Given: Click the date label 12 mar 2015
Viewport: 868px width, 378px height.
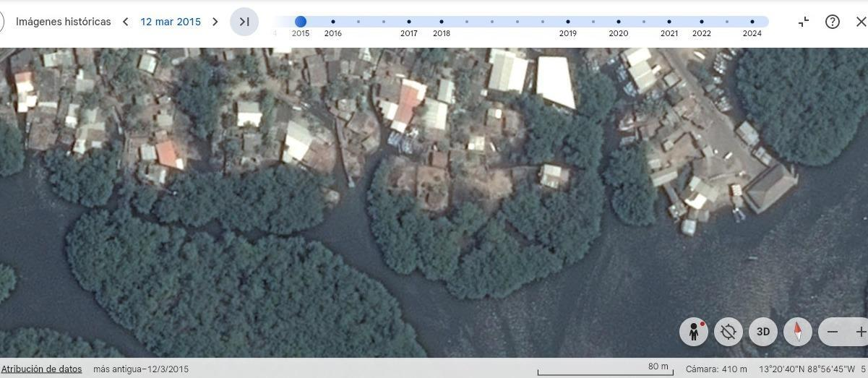Looking at the screenshot, I should click(171, 22).
